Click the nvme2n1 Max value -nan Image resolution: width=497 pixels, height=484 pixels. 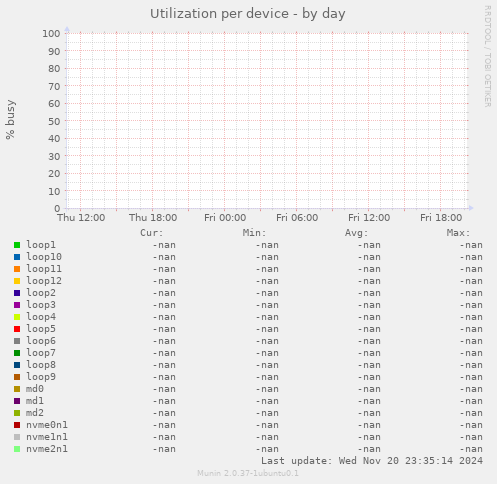point(471,449)
